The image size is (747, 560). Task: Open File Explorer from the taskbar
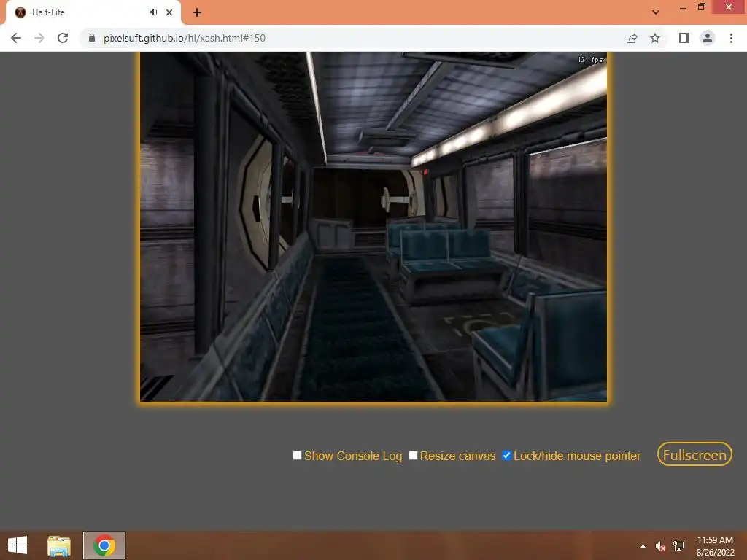click(59, 545)
